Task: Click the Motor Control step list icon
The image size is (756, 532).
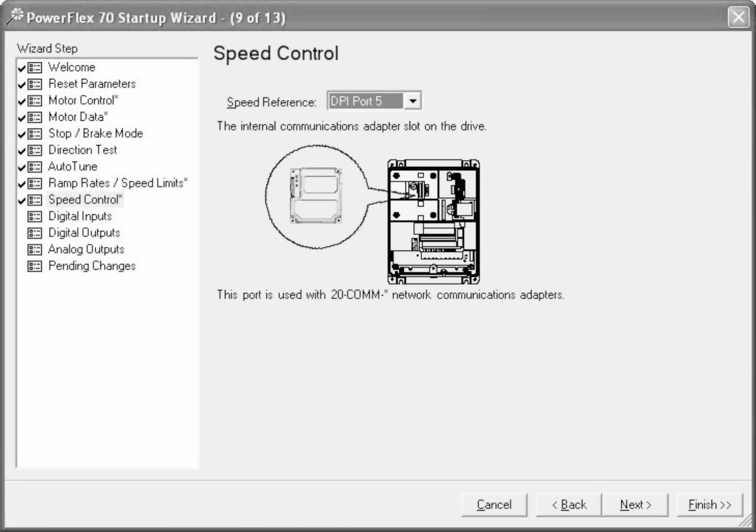Action: [35, 101]
